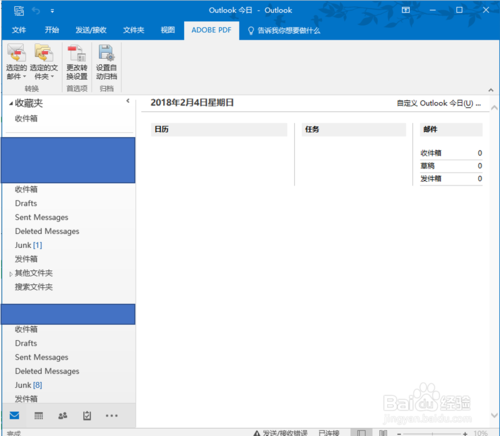The height and width of the screenshot is (436, 500).
Task: Switch to People in the navigation bar
Action: pyautogui.click(x=63, y=416)
